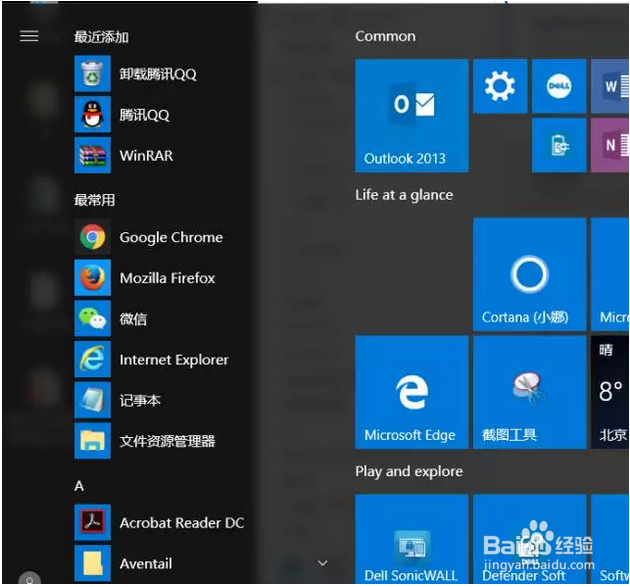
Task: Click the 腾讯QQ text label
Action: coord(144,115)
